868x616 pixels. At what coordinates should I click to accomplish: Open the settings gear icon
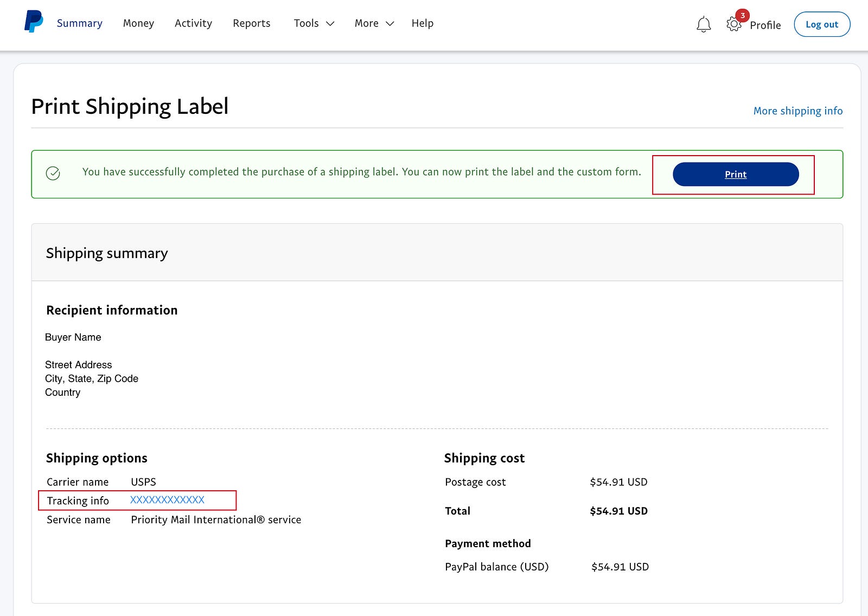pyautogui.click(x=734, y=24)
